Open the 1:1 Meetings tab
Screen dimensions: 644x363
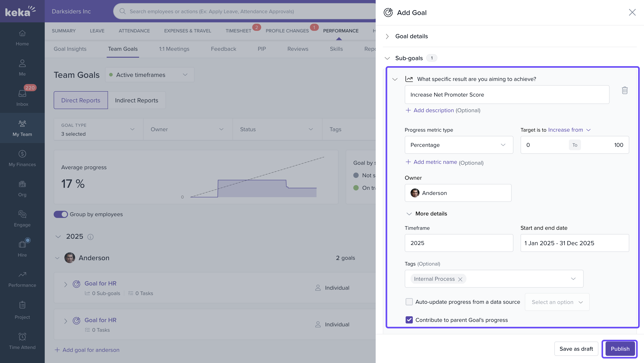coord(174,49)
